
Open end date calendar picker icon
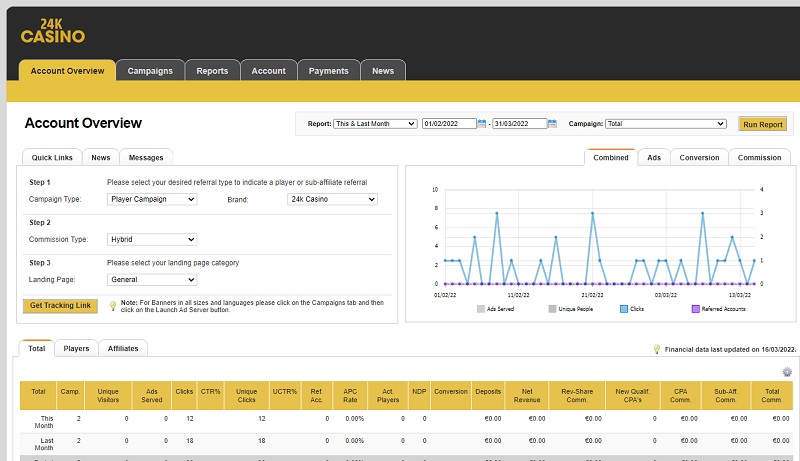(x=552, y=123)
